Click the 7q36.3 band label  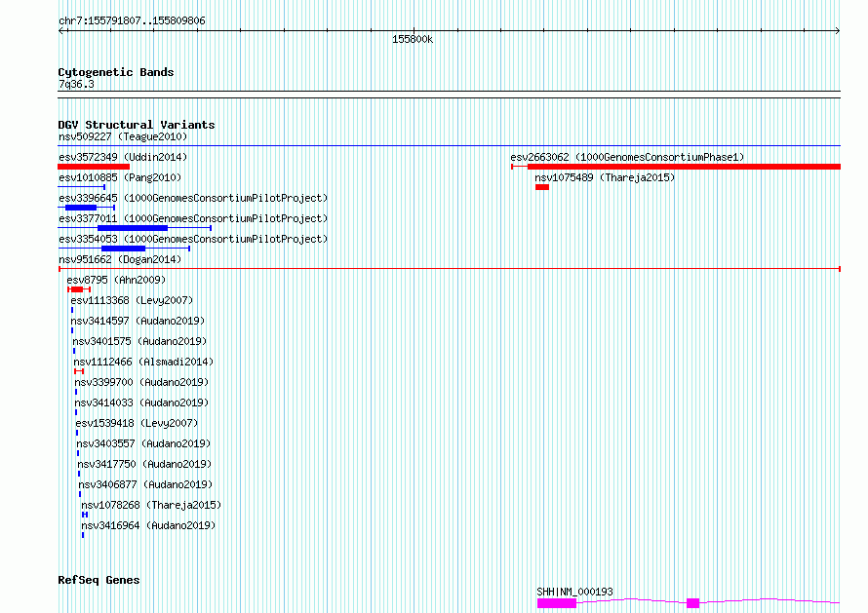[x=76, y=84]
